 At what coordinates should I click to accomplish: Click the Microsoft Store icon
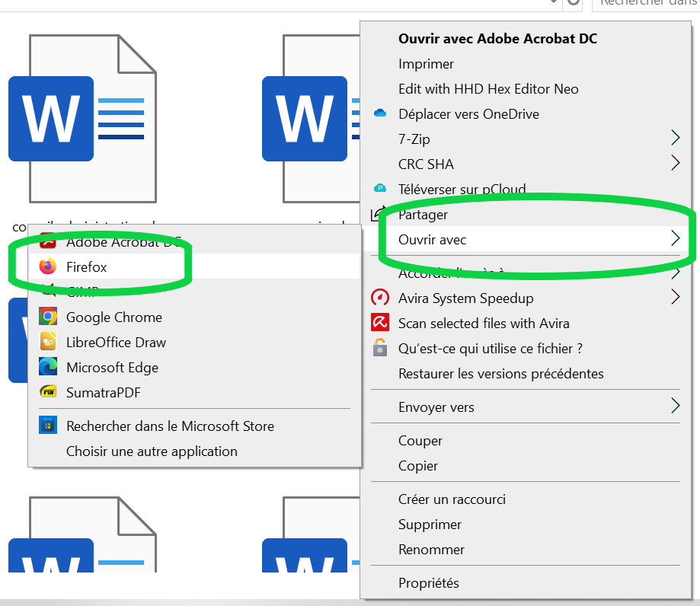tap(48, 426)
